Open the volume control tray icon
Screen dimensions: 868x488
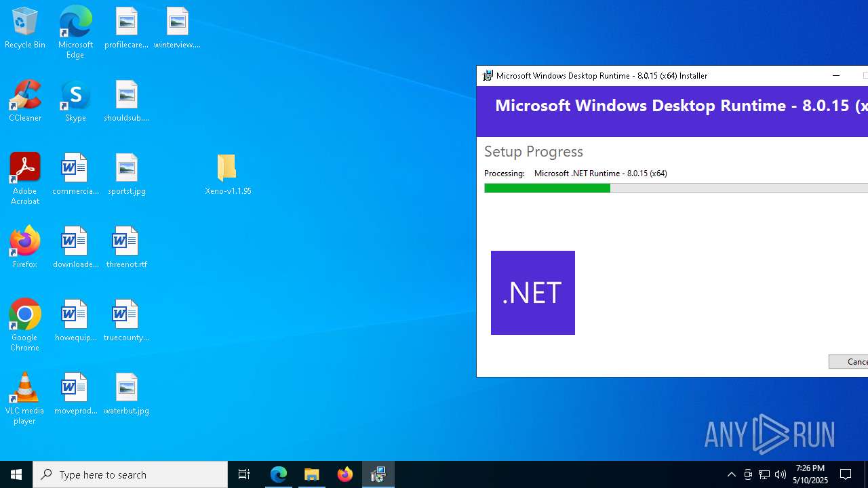781,474
